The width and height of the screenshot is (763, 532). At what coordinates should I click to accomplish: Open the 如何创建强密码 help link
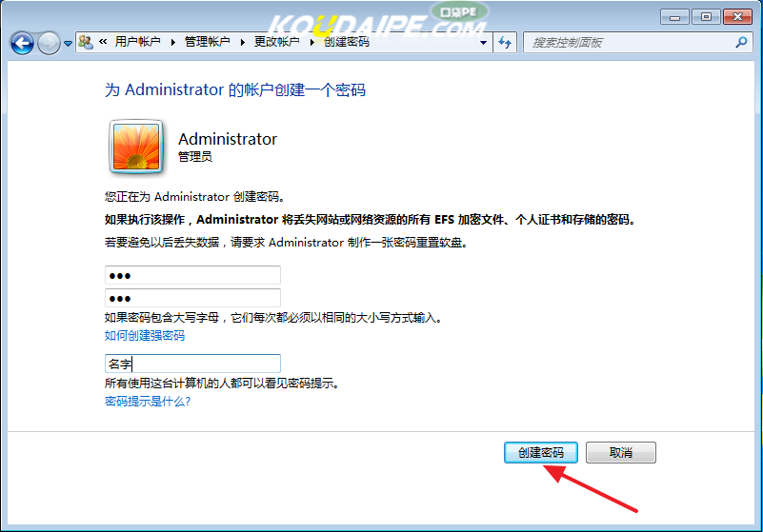(x=145, y=336)
